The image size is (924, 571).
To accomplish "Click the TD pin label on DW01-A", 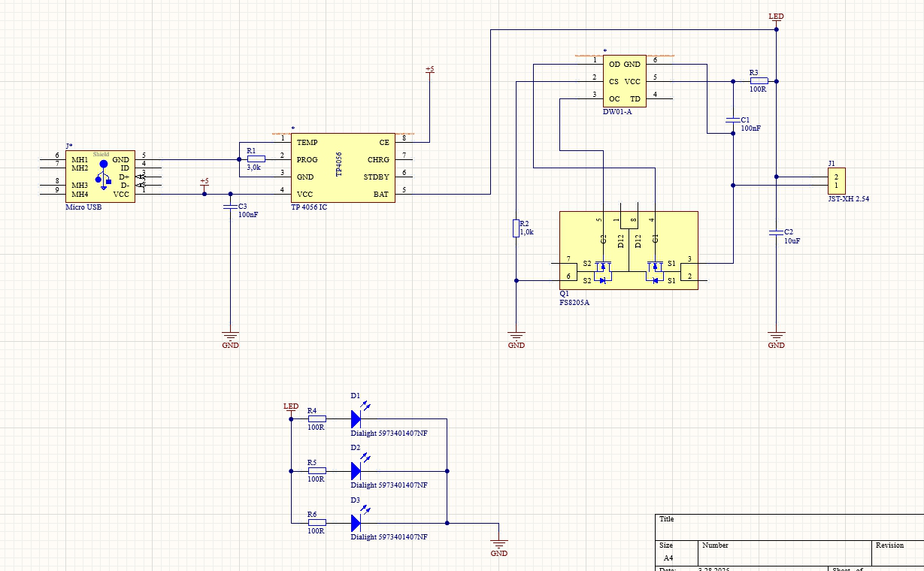I will [635, 98].
